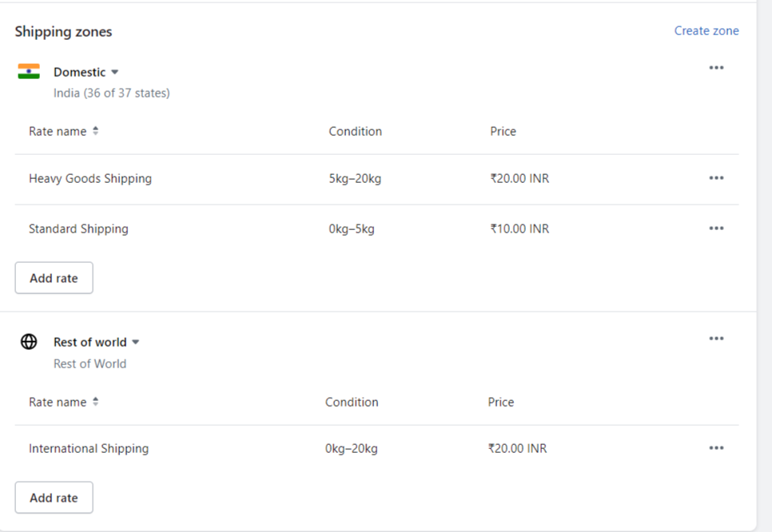Open Rest of world zone options menu
772x532 pixels.
(716, 339)
